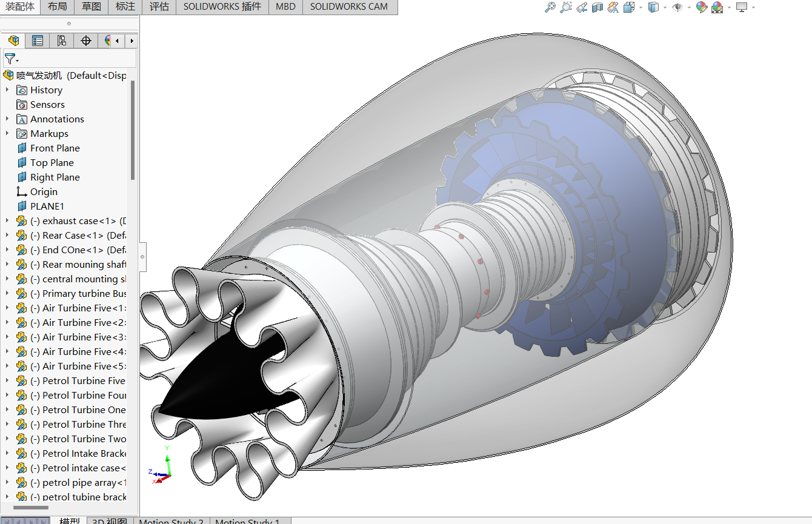Activate the Section View tool
The width and height of the screenshot is (812, 524).
tap(597, 7)
